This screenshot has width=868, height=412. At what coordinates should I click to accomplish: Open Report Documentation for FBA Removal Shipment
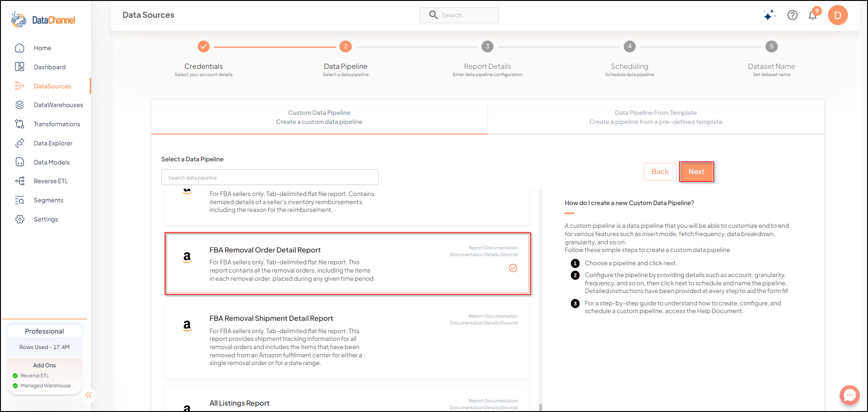[x=493, y=316]
